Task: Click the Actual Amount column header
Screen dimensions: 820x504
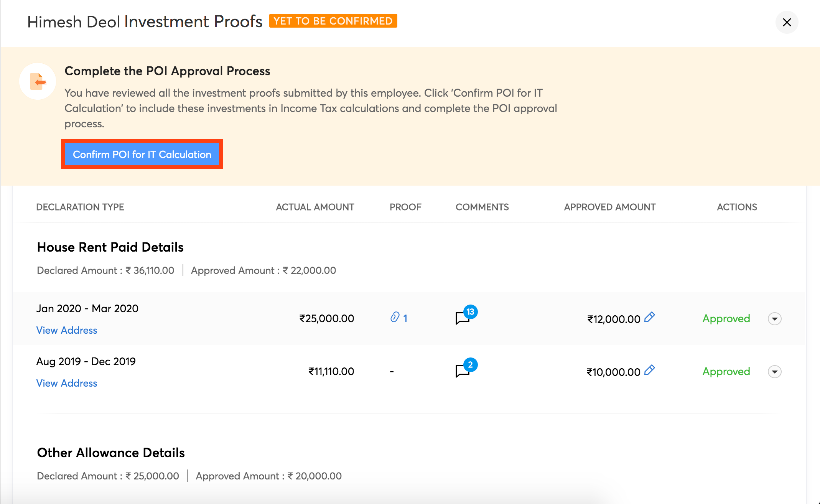Action: [315, 207]
